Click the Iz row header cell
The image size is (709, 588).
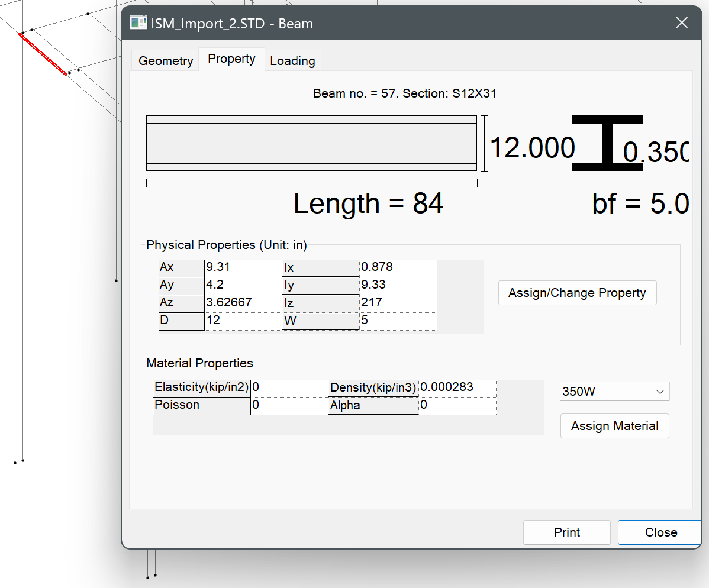point(320,303)
